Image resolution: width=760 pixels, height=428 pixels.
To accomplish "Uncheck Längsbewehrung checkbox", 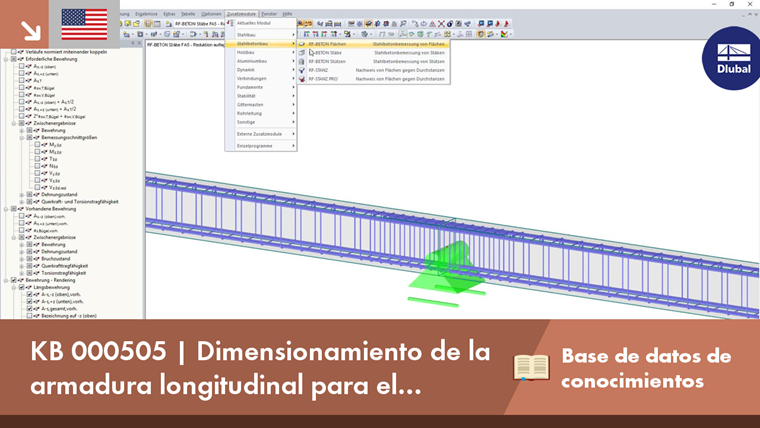I will 21,287.
